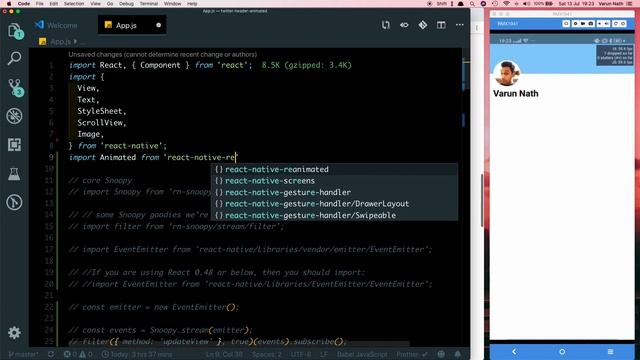Screen dimensions: 640x360
Task: Open the Debug view in activity bar
Action: click(x=14, y=116)
